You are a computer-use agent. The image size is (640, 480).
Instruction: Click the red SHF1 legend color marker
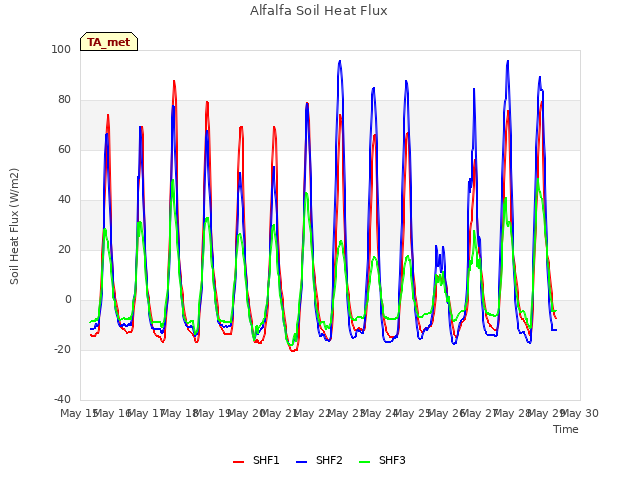pyautogui.click(x=238, y=462)
